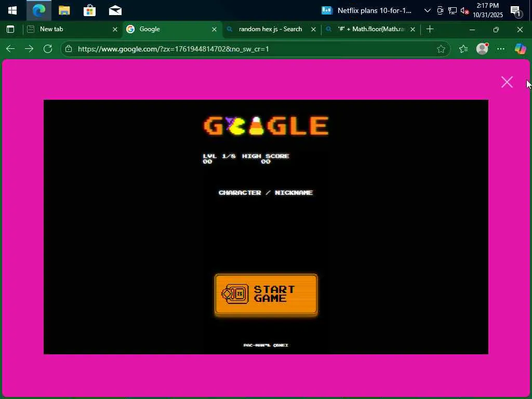The image size is (532, 399).
Task: Open the clock and date flyout
Action: click(487, 10)
